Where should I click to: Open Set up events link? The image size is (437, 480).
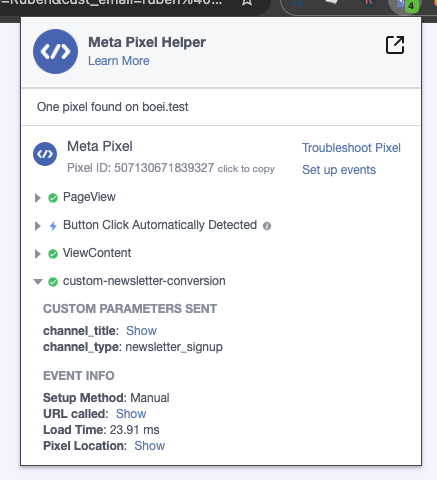coord(339,170)
